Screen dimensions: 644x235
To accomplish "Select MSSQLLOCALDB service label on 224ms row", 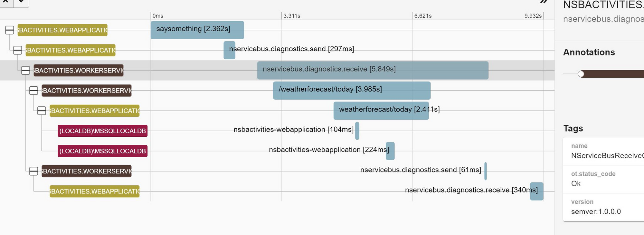I will click(102, 151).
